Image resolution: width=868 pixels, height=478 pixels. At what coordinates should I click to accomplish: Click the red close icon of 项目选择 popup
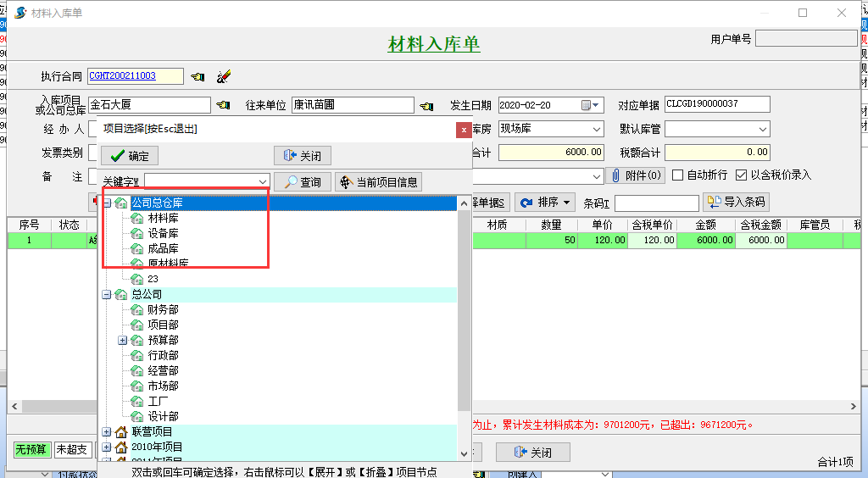464,130
